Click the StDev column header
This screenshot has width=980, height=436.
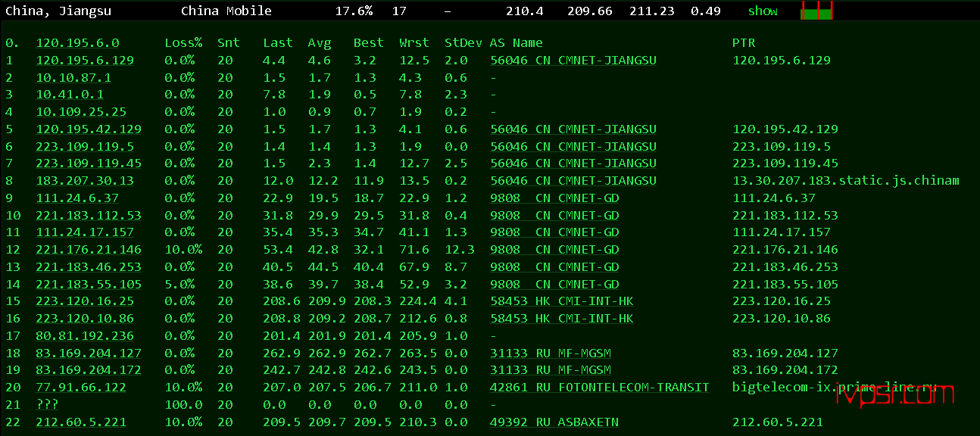[463, 43]
